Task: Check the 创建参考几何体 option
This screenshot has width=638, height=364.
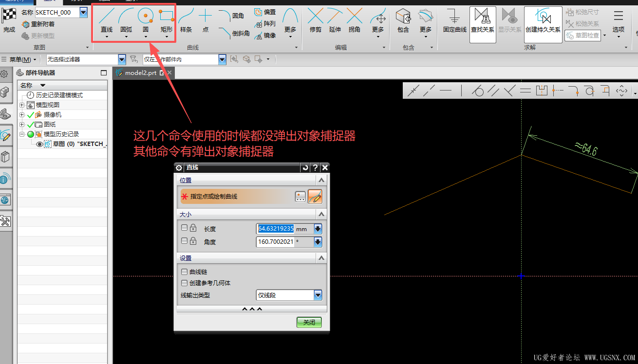Action: (x=184, y=283)
